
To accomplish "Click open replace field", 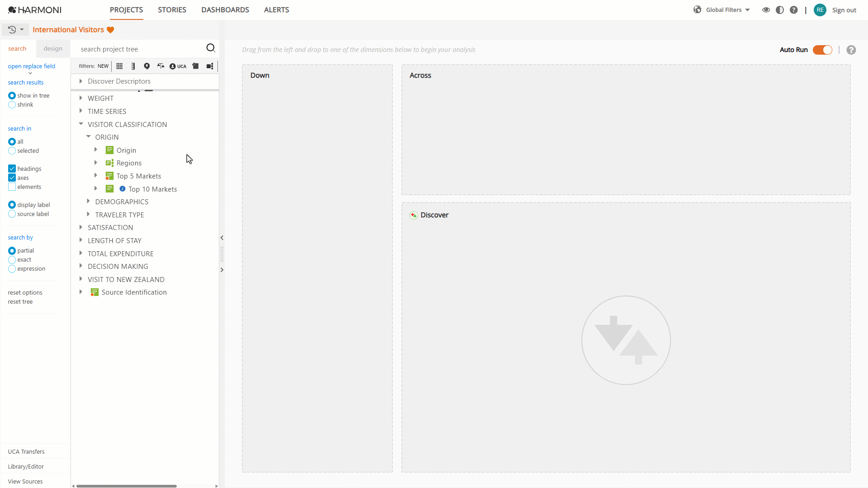I will (32, 66).
